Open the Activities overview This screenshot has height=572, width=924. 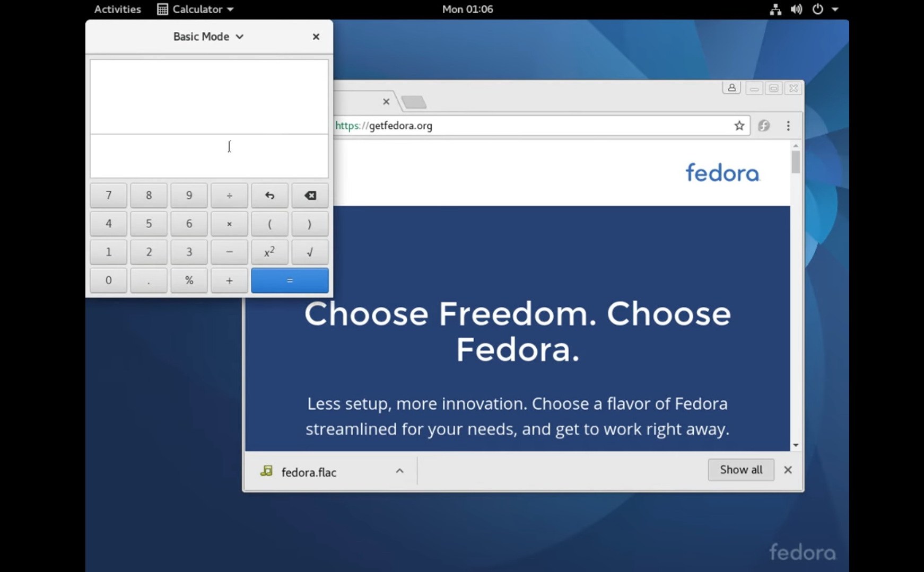[117, 9]
